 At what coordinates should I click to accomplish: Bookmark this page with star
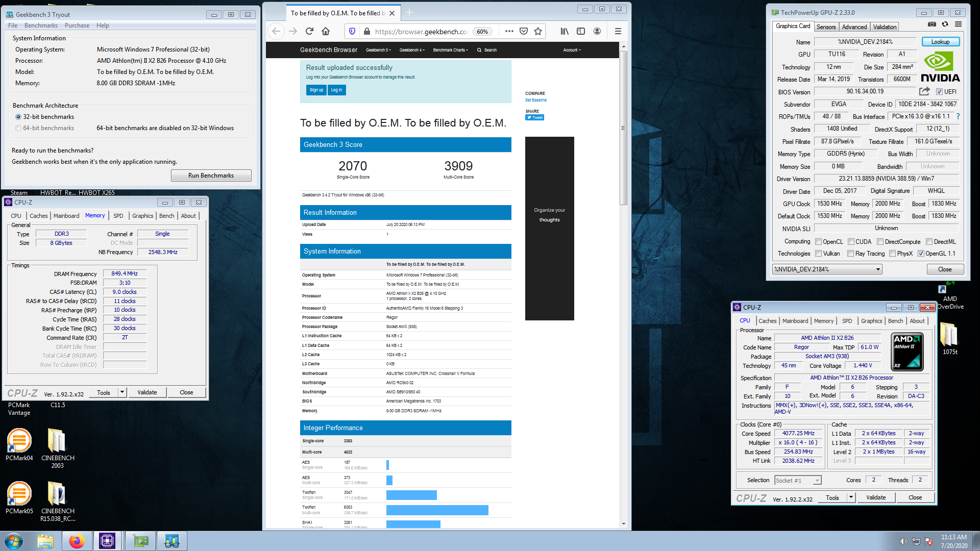point(538,32)
